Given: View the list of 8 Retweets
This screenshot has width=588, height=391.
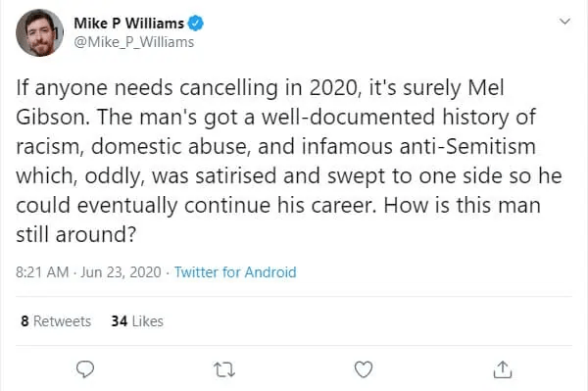Looking at the screenshot, I should tap(56, 321).
